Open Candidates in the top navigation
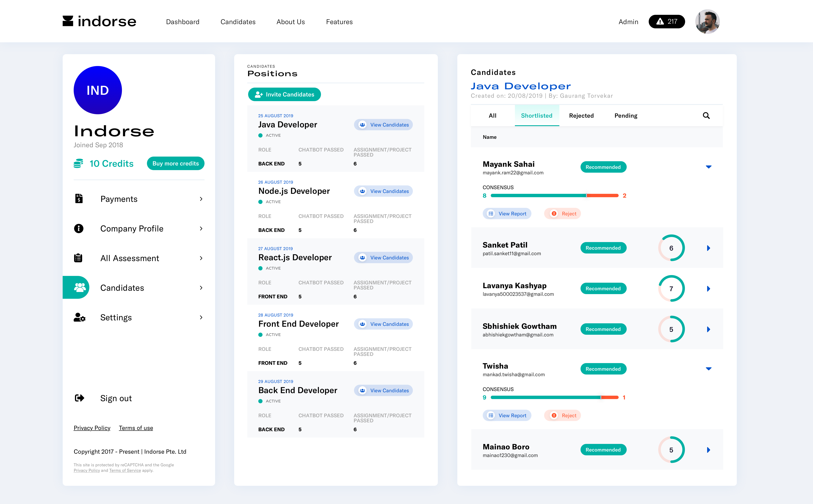The height and width of the screenshot is (504, 813). click(238, 22)
